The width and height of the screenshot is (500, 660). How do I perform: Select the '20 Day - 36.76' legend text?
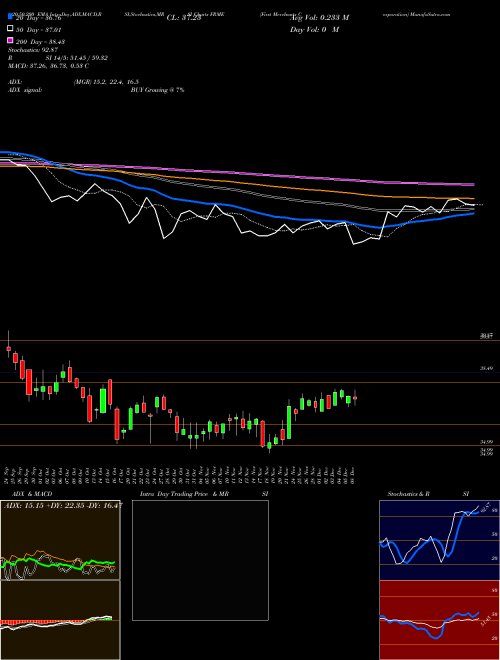tap(39, 18)
